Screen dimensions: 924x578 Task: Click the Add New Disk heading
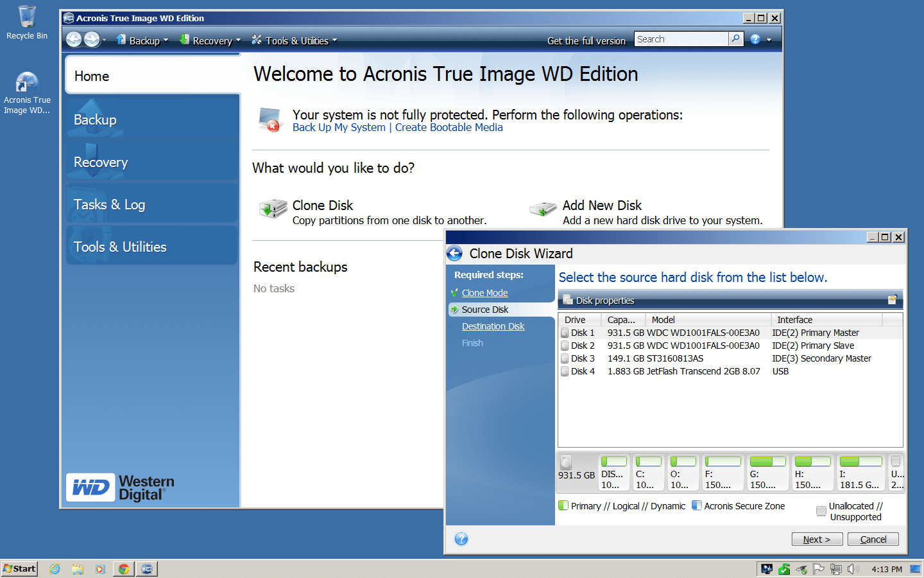602,206
